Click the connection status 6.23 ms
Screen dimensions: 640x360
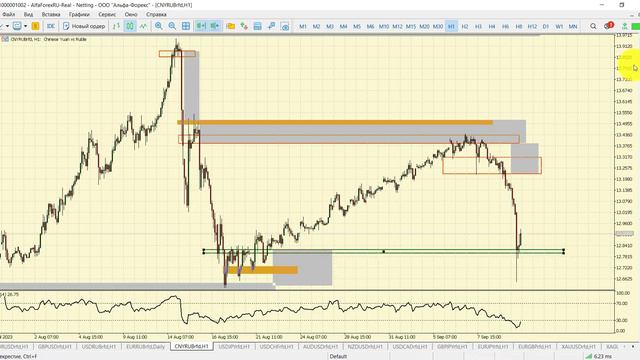pos(599,356)
